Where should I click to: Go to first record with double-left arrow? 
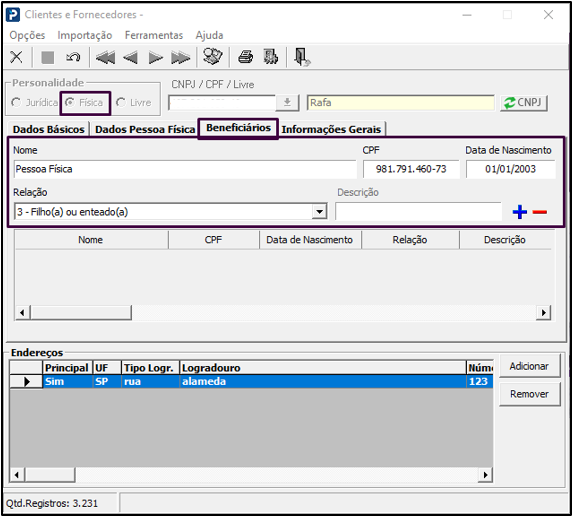coord(105,58)
